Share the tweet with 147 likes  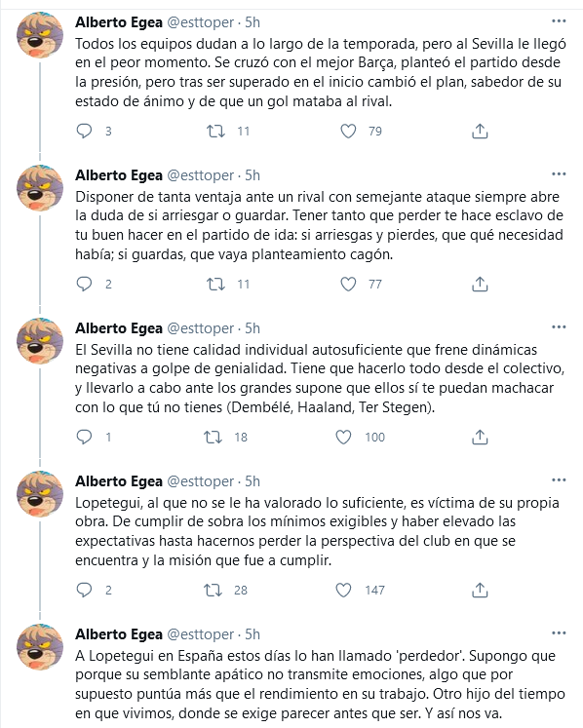point(480,590)
